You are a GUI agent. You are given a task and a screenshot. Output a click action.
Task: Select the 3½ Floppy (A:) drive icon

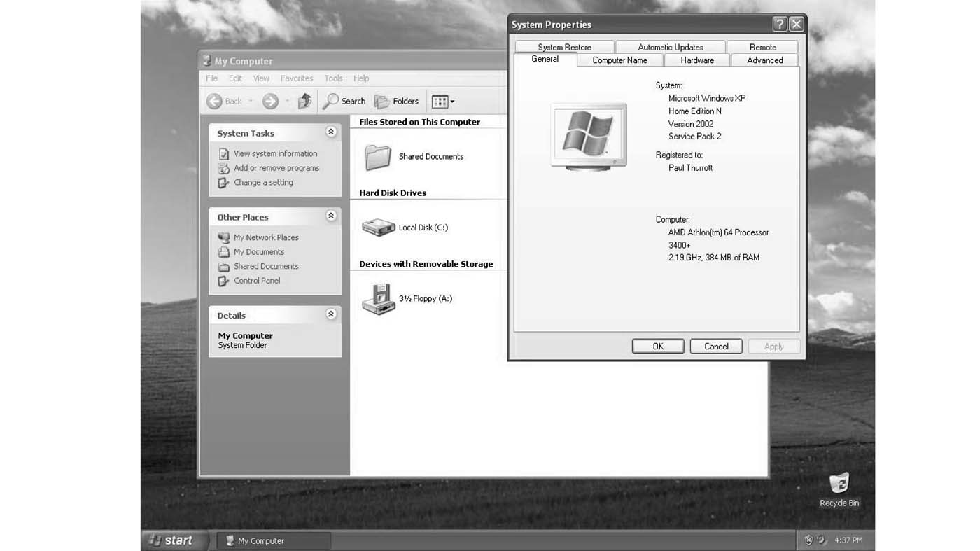379,299
